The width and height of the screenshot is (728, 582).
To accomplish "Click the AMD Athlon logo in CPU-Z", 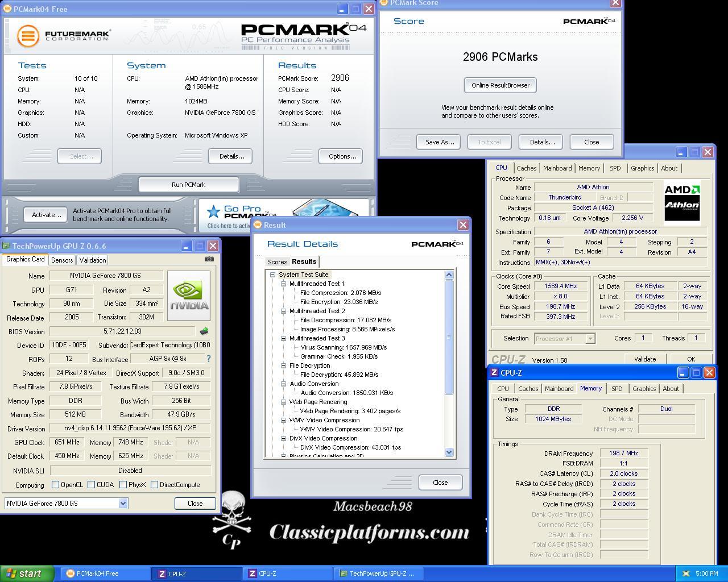I will 682,202.
